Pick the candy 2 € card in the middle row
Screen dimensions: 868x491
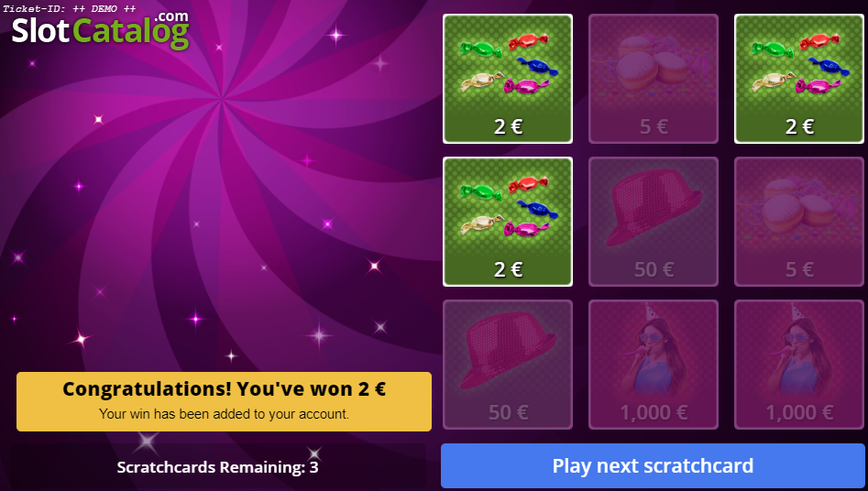[508, 222]
